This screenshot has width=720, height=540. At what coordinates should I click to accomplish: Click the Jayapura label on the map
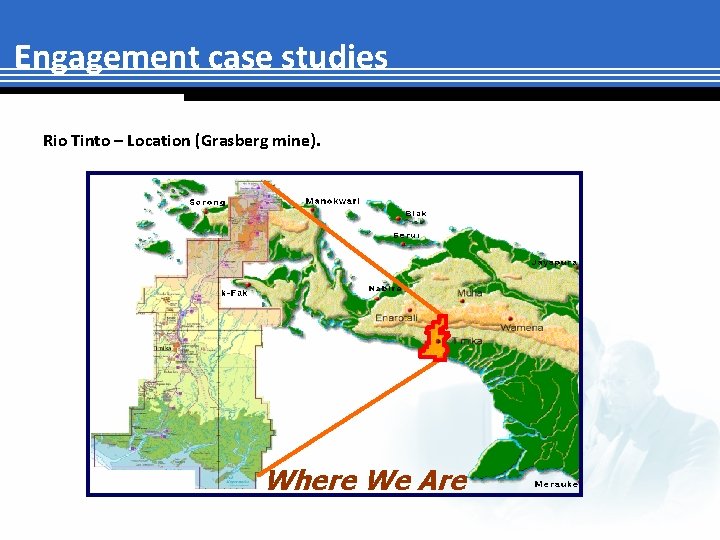(555, 263)
